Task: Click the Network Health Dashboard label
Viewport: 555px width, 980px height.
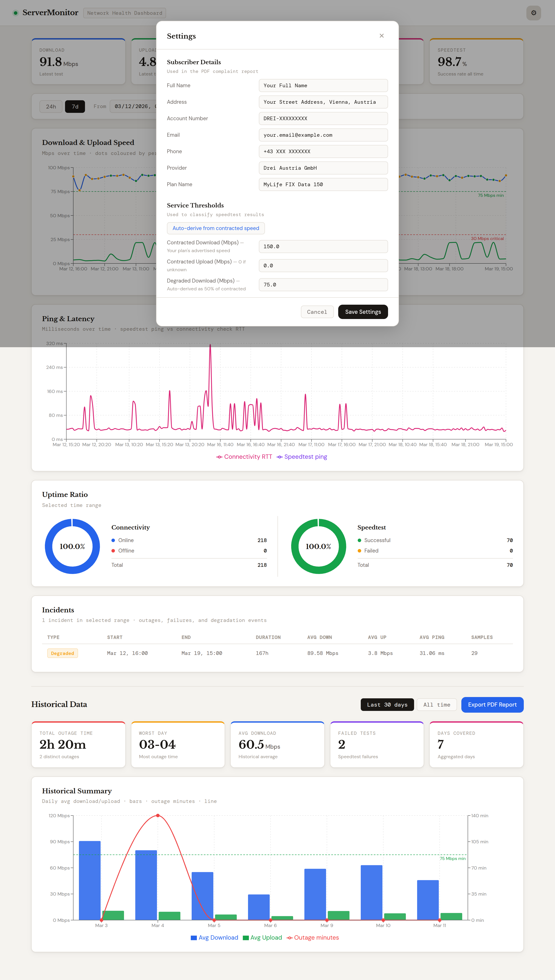Action: [x=124, y=13]
